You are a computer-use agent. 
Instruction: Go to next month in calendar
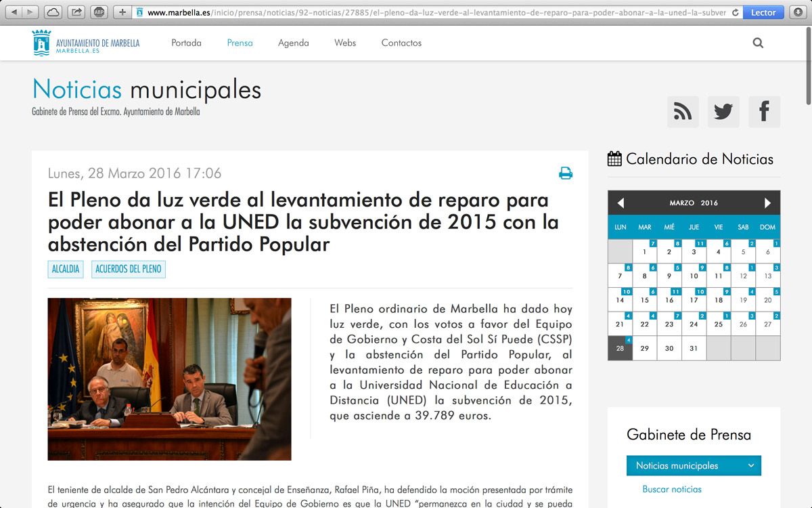[767, 203]
